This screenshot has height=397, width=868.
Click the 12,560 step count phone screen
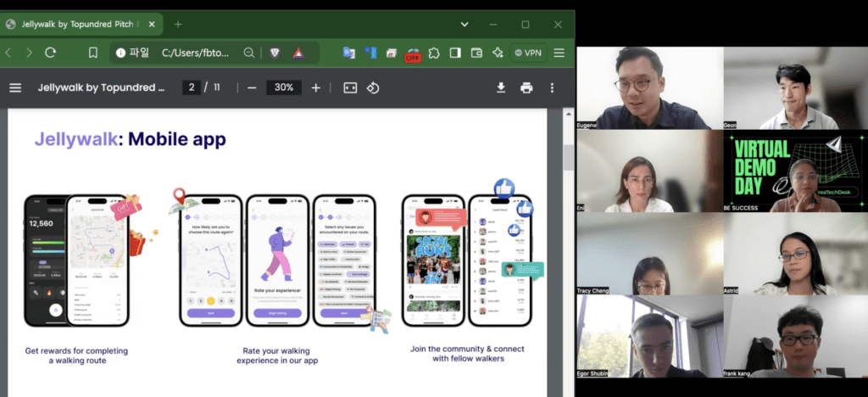pyautogui.click(x=47, y=260)
